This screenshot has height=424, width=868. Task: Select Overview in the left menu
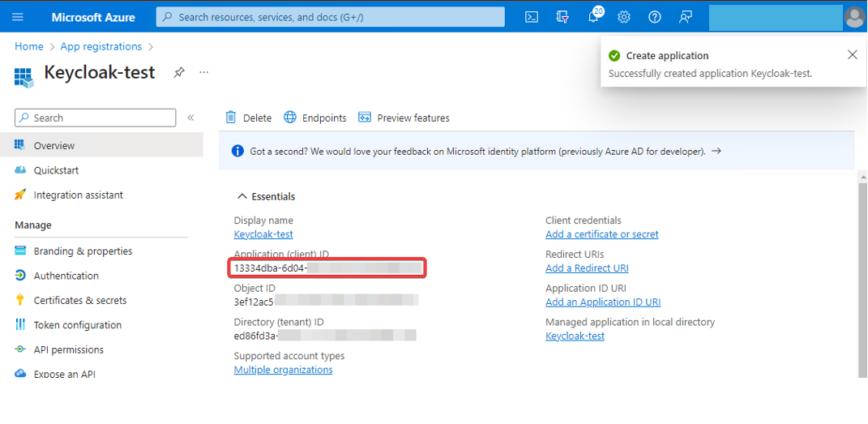point(101,145)
